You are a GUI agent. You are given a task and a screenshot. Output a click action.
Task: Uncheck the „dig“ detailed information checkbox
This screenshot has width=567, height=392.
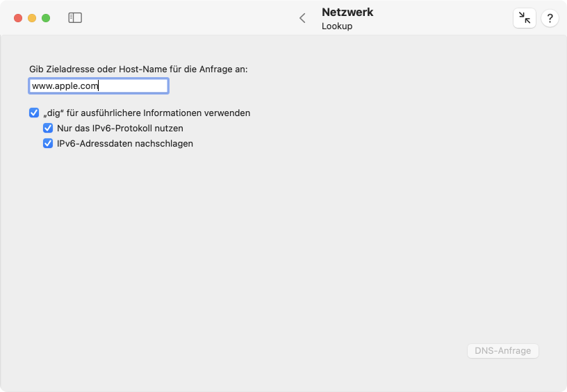pos(34,113)
